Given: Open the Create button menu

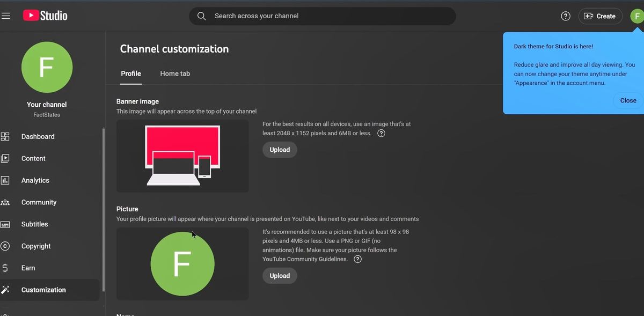Looking at the screenshot, I should (600, 16).
